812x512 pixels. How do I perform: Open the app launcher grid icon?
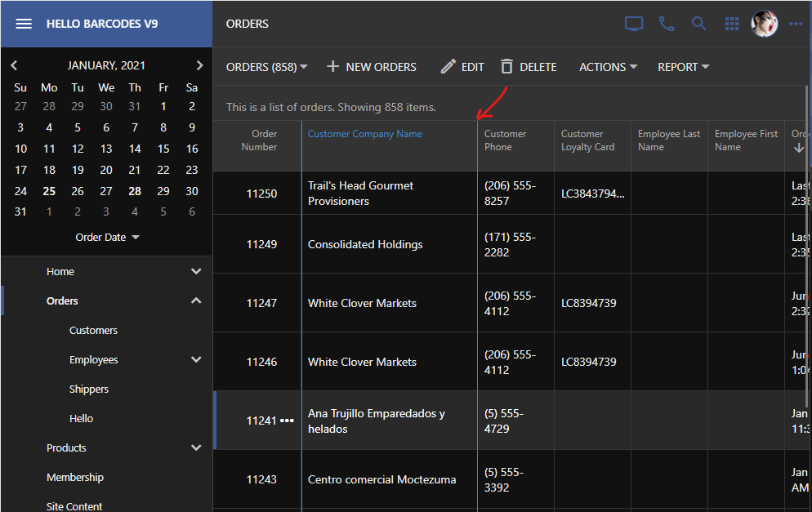(732, 24)
